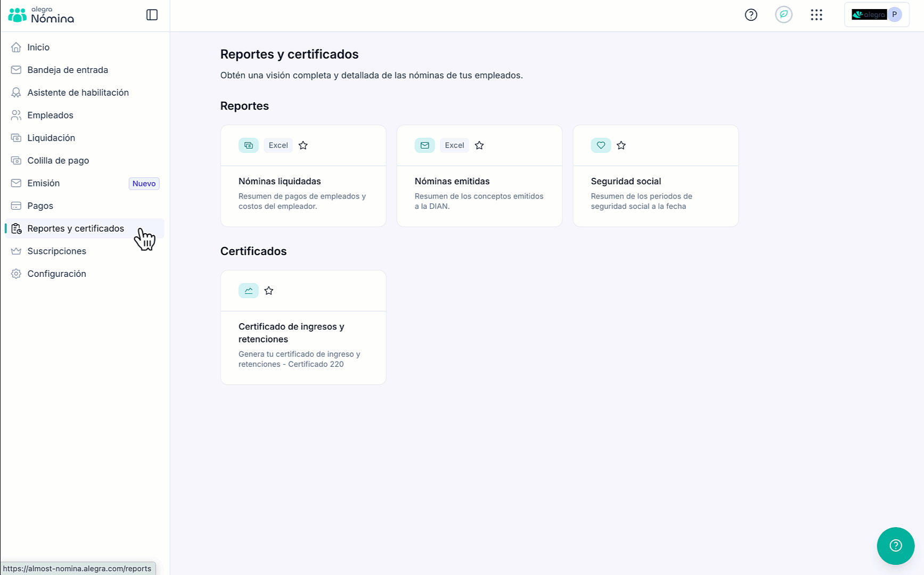Image resolution: width=924 pixels, height=575 pixels.
Task: Open Bandeja de entrada menu item
Action: coord(85,70)
